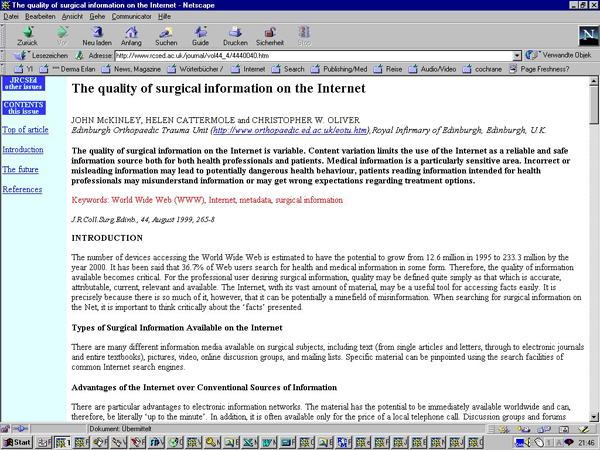The image size is (600, 450).
Task: Go to home via Anfang icon
Action: [x=131, y=35]
